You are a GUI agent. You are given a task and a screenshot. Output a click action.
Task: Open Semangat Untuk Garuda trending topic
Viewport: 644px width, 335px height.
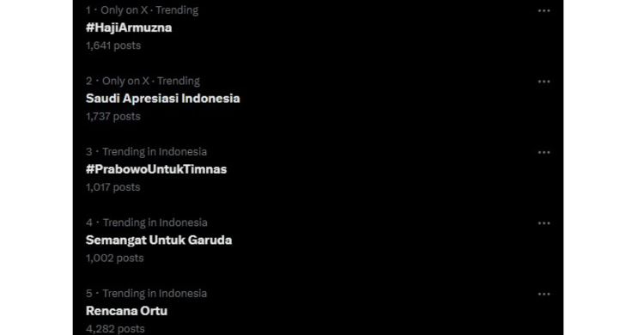(159, 240)
